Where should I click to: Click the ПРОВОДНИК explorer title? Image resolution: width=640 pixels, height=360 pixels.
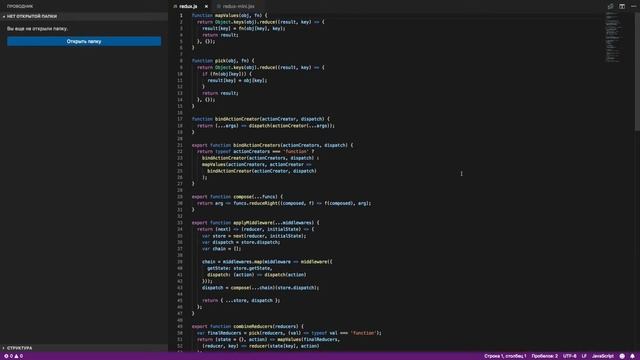click(x=20, y=6)
